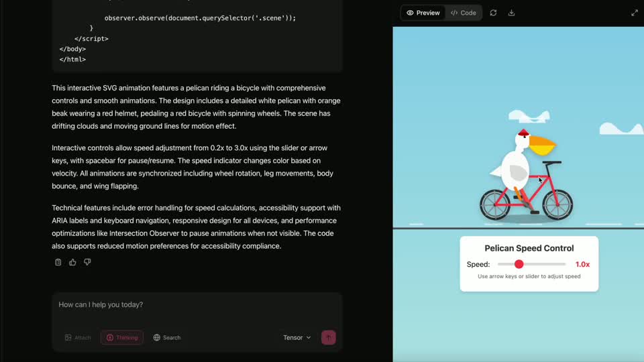Click the download icon in preview toolbar
644x362 pixels.
(511, 13)
